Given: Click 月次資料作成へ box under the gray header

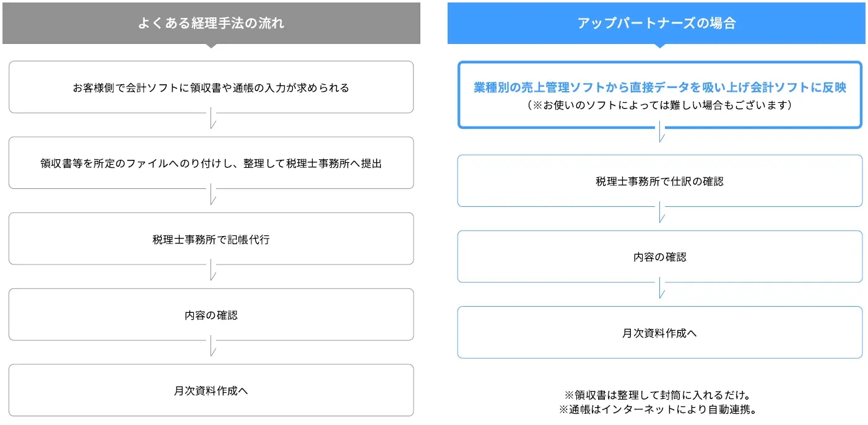Looking at the screenshot, I should pos(211,390).
